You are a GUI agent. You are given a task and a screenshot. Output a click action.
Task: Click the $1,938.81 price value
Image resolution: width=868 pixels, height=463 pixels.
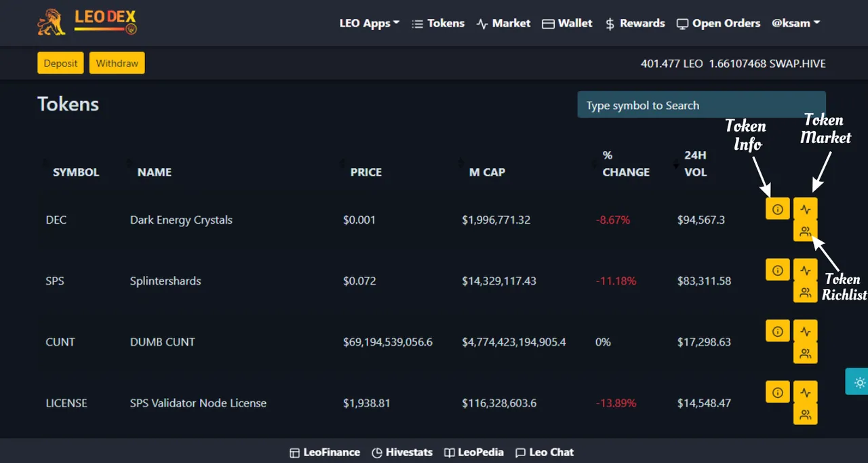coord(366,403)
